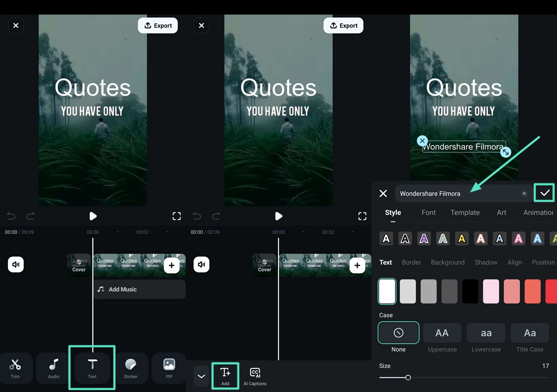Open Cover thumbnail on the AI Captions screen
This screenshot has height=392, width=557.
point(264,265)
